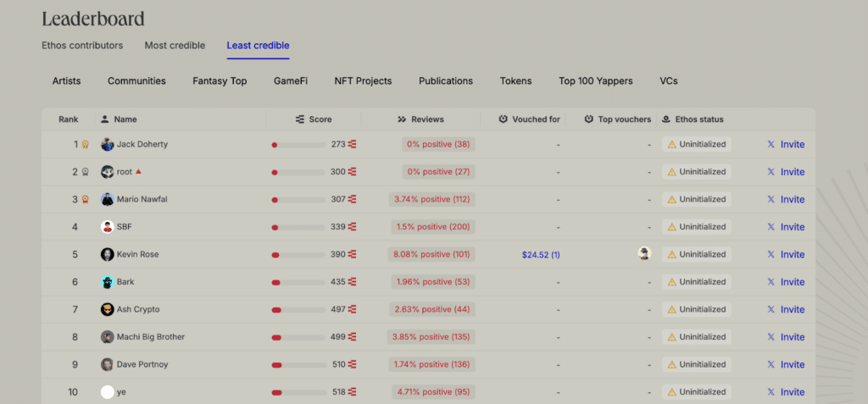Screen dimensions: 868x404
Task: Click ye's score progress bar
Action: (298, 392)
